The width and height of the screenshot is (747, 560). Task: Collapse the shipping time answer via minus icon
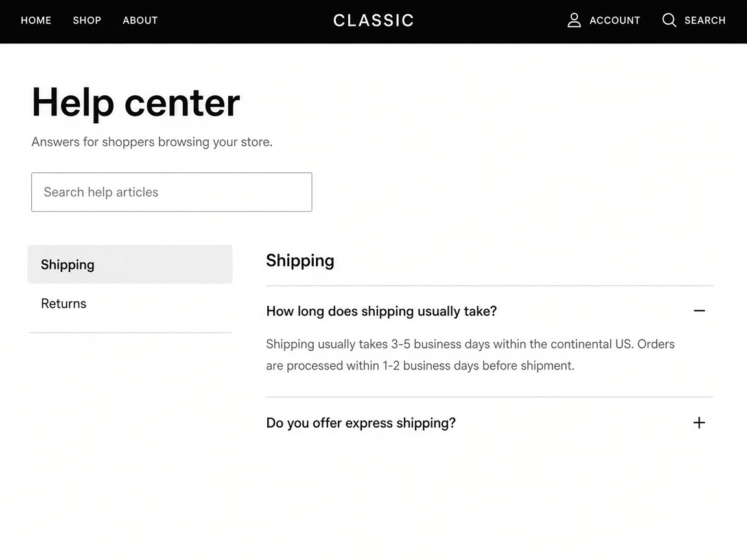point(699,311)
